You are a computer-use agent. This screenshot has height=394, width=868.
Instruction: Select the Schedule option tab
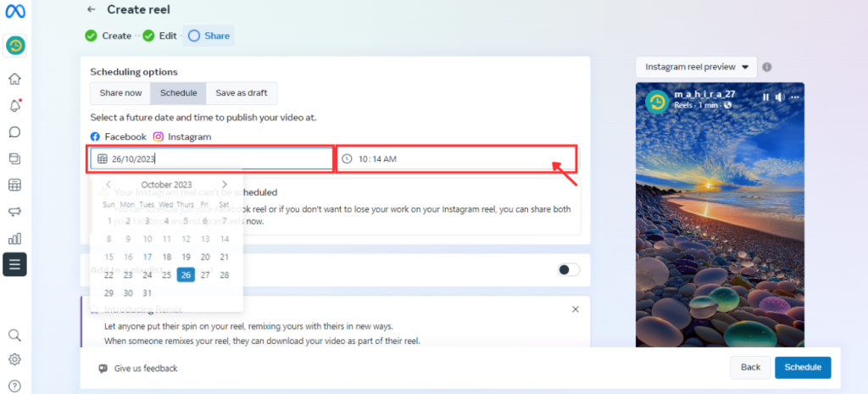(x=178, y=93)
